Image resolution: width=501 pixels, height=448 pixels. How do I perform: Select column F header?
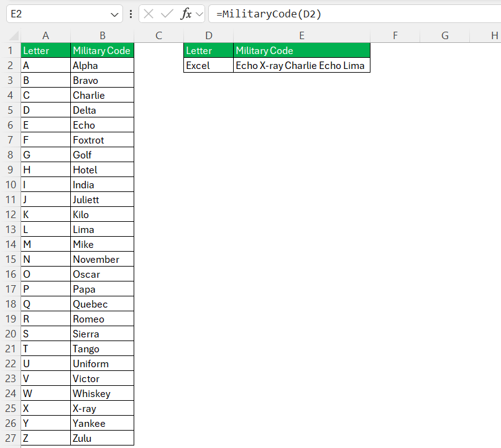pos(395,35)
